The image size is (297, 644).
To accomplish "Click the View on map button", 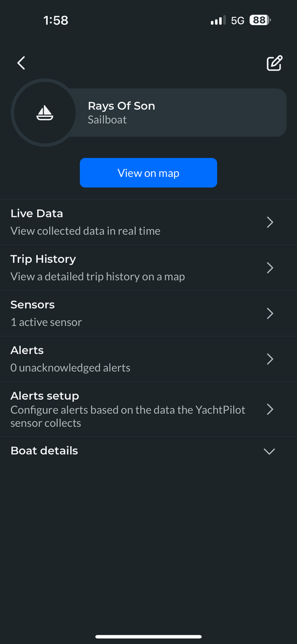I will click(x=148, y=173).
